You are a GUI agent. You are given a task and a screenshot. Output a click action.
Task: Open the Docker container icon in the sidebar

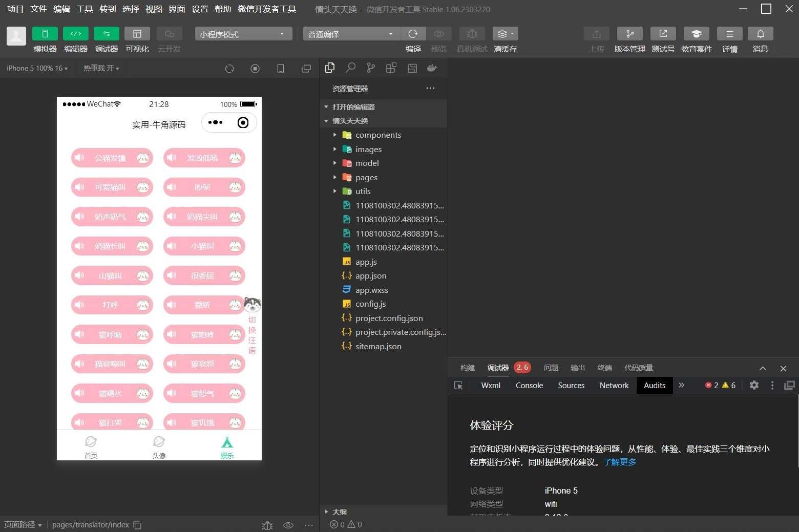point(432,68)
